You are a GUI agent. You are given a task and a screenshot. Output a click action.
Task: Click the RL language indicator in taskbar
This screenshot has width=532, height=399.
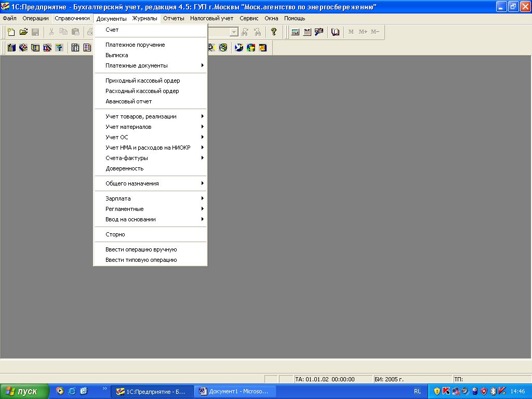click(x=417, y=392)
